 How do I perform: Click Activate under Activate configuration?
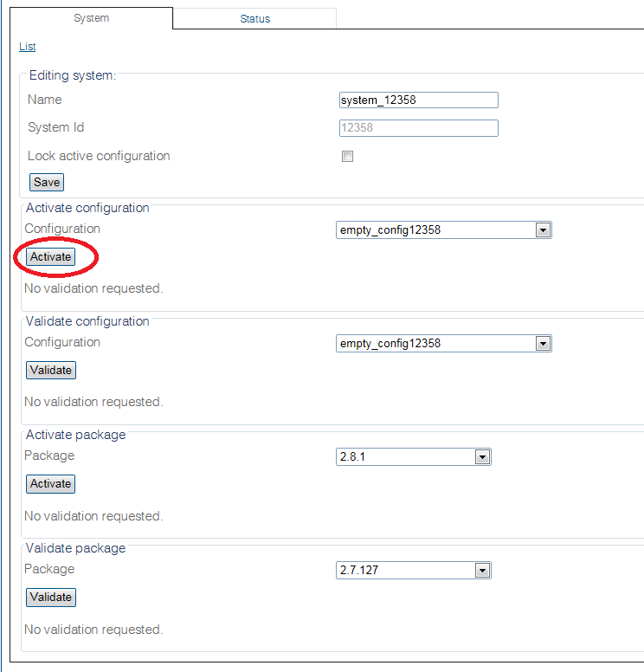click(50, 257)
